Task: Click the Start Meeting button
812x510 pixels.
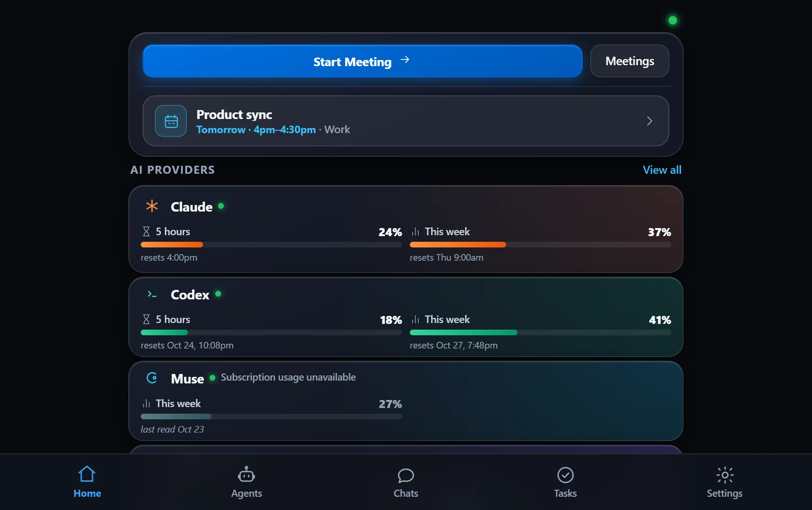Action: (x=362, y=61)
